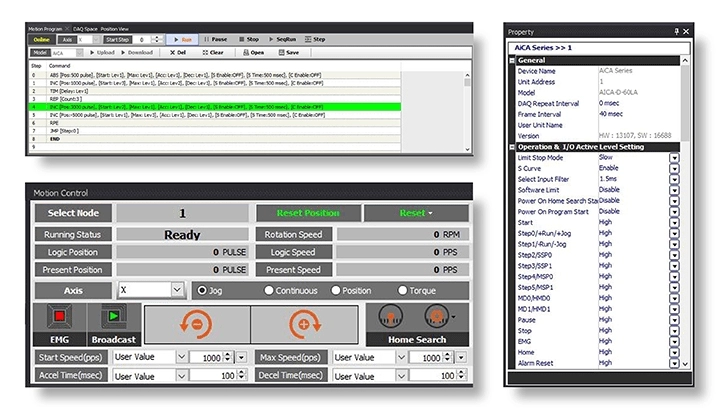Click the clockwise plus jog icon

303,325
